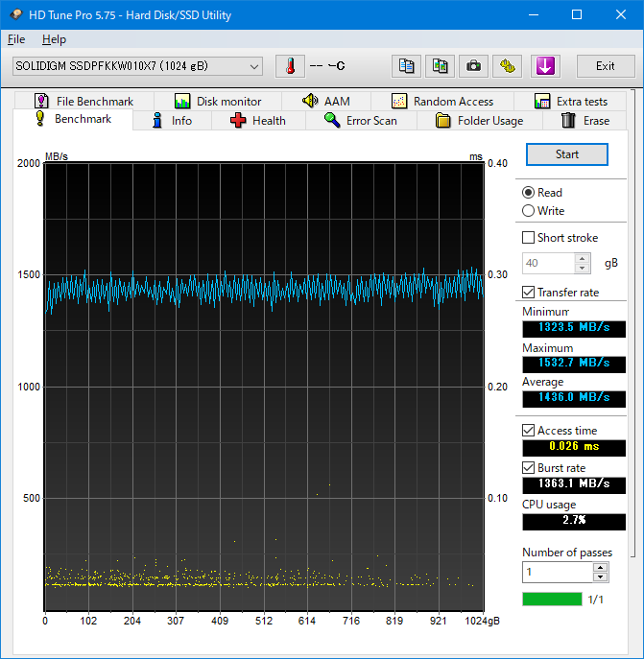Click the Error Scan magnifier icon
The height and width of the screenshot is (659, 644).
[332, 120]
